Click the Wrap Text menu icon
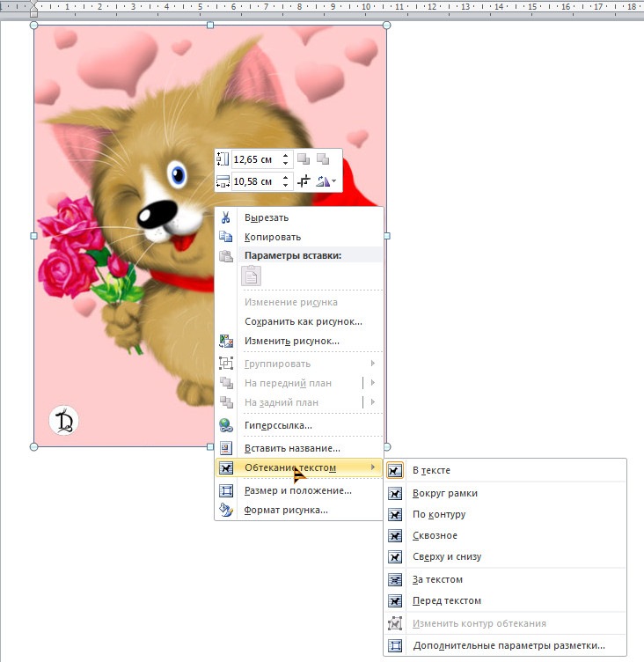Image resolution: width=644 pixels, height=662 pixels. [x=226, y=467]
